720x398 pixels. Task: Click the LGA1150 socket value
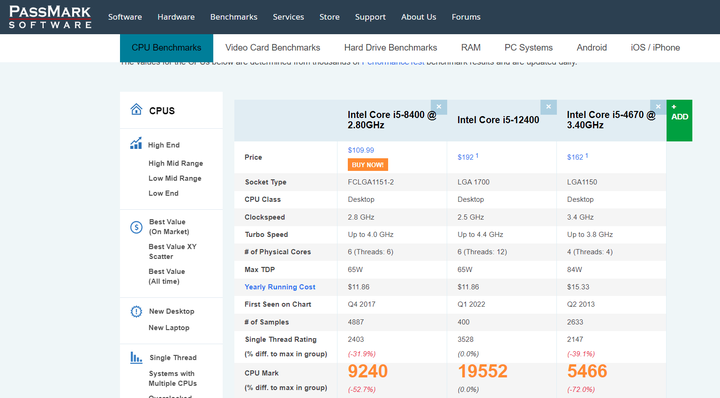[582, 182]
